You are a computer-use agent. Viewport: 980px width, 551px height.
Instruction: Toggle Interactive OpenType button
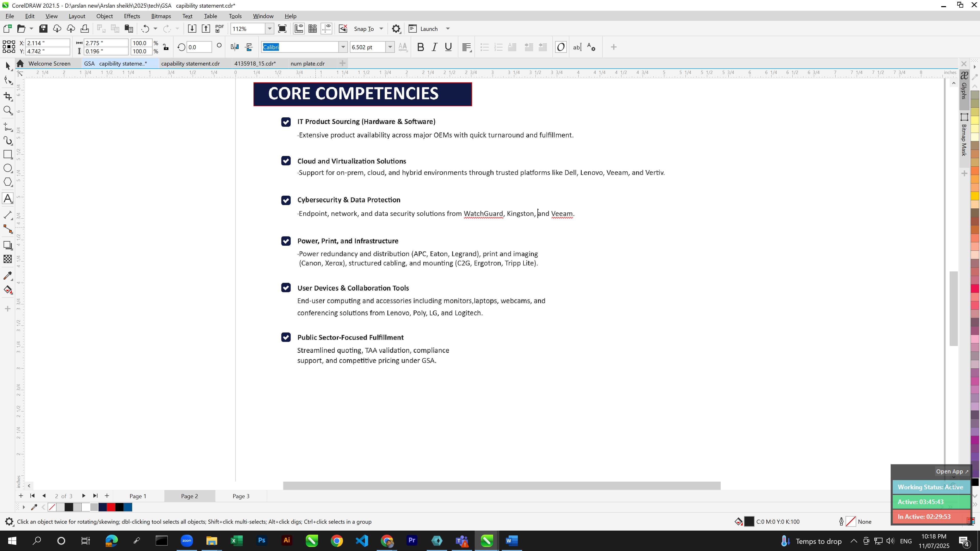[561, 47]
